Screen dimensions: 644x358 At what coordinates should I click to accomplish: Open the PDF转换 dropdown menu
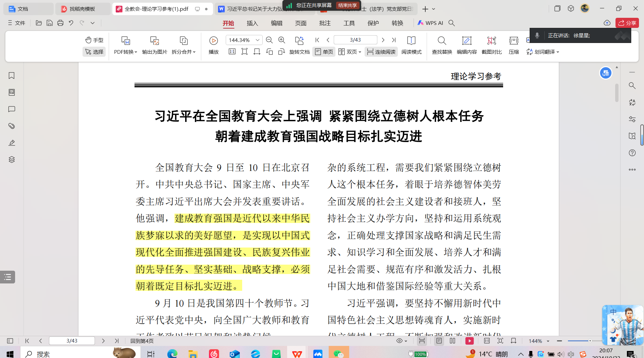coord(125,52)
